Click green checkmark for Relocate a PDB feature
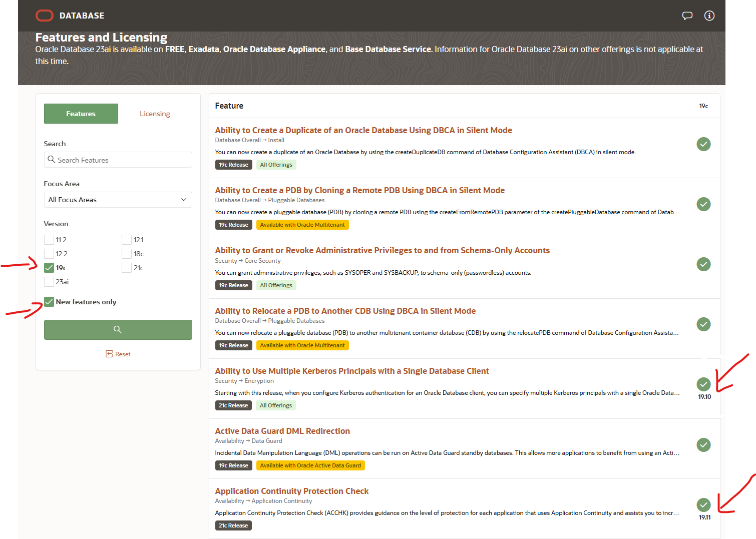 (x=703, y=324)
